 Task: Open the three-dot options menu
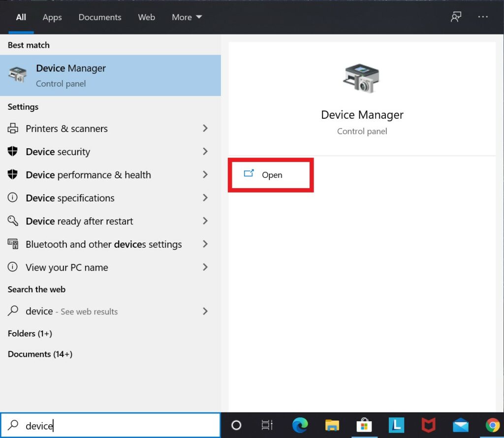483,17
